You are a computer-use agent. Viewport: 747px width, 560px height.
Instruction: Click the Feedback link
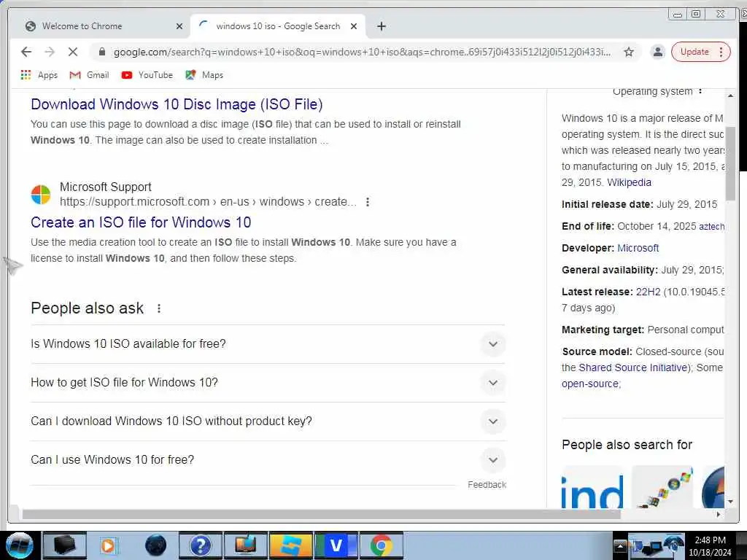(487, 485)
